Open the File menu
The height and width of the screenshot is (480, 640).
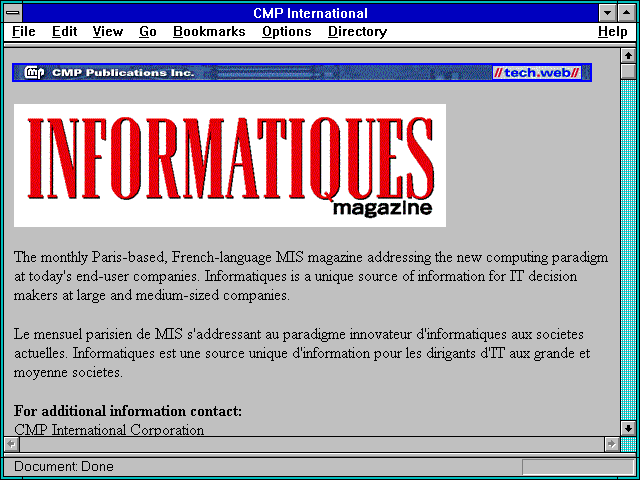point(24,32)
